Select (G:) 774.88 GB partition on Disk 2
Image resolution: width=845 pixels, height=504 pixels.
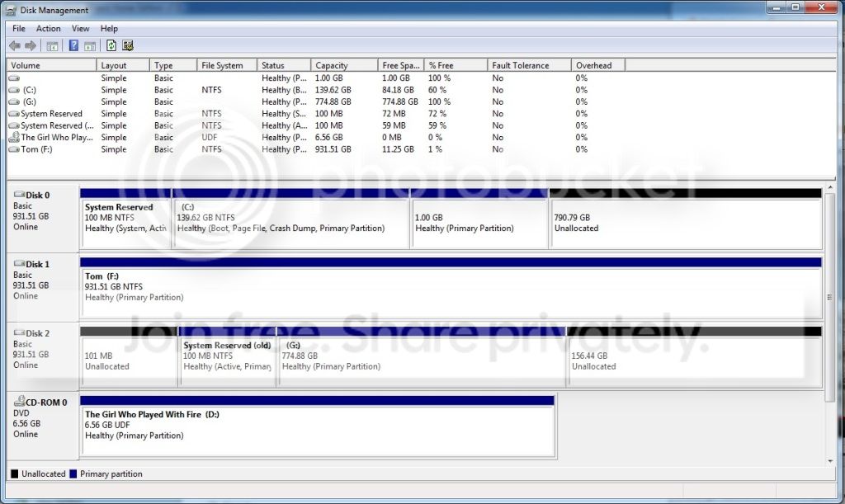[422, 356]
